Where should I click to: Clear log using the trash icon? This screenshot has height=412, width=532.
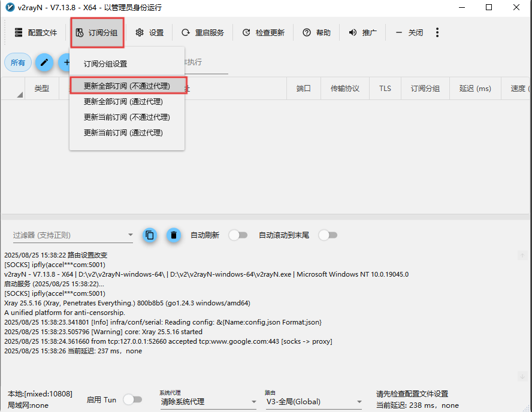[174, 235]
